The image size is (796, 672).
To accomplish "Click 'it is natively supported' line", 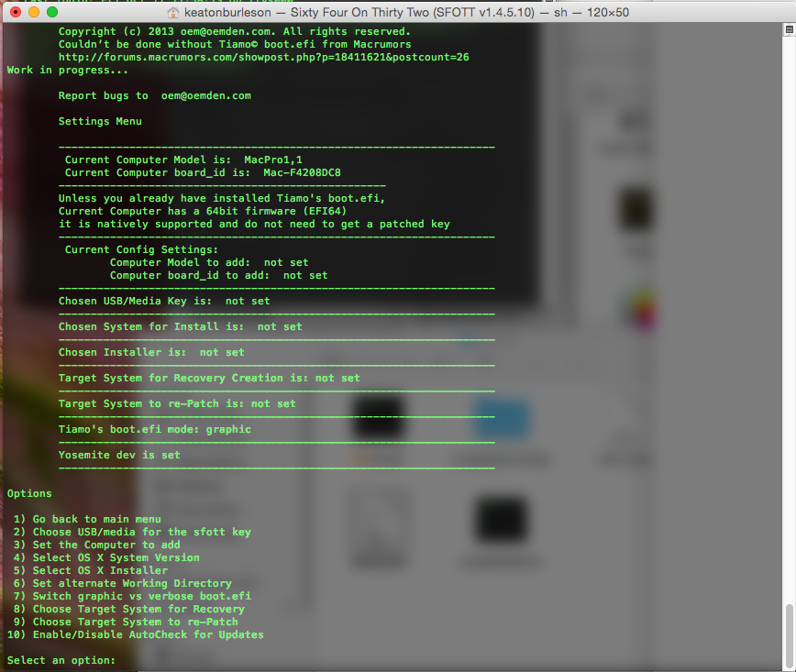I will coord(254,224).
